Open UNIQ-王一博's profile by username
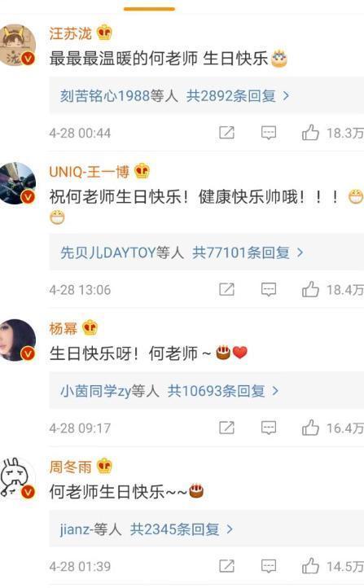 pyautogui.click(x=89, y=172)
